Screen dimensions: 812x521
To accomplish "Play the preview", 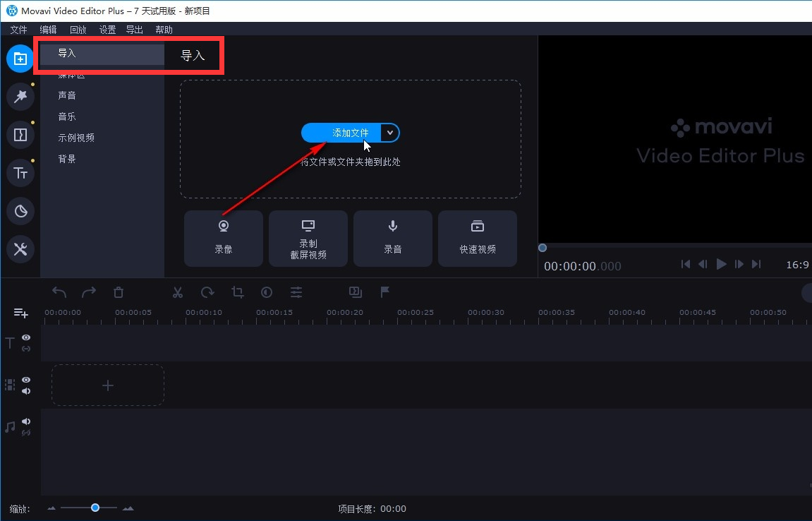I will pyautogui.click(x=721, y=265).
